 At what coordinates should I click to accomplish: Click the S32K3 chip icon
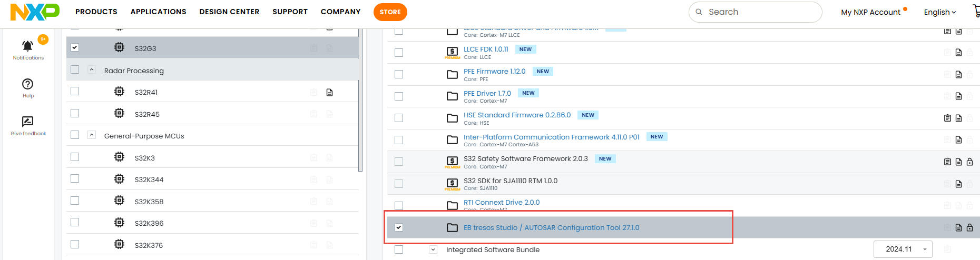click(x=120, y=157)
